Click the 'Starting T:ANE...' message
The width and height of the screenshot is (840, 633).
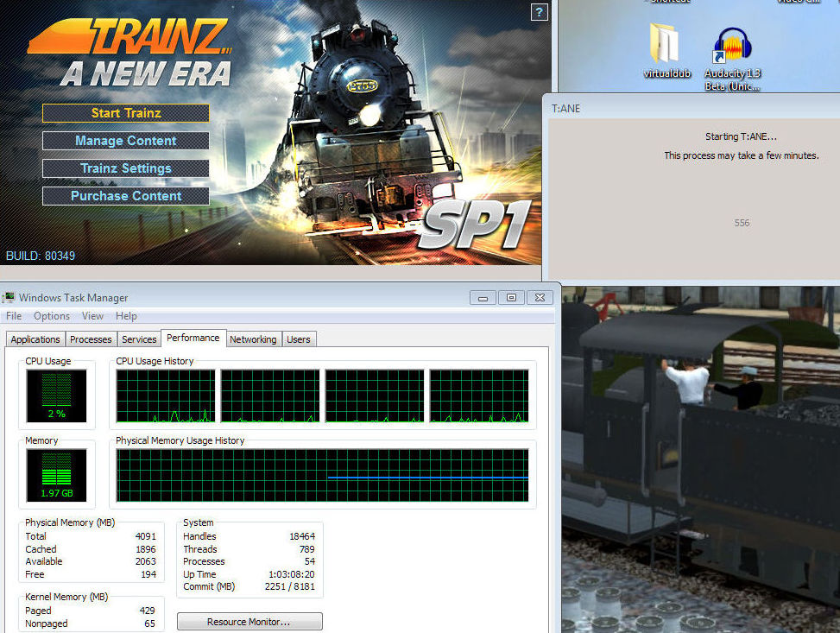[741, 136]
